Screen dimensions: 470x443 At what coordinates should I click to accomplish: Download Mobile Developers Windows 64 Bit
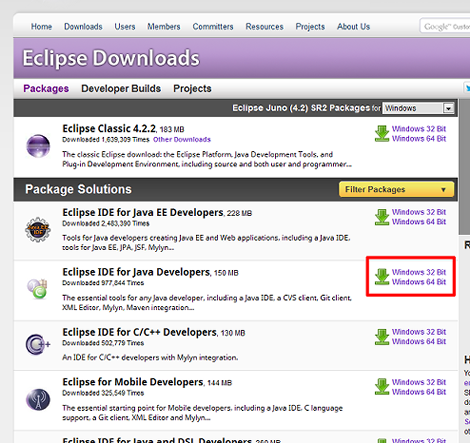[419, 392]
